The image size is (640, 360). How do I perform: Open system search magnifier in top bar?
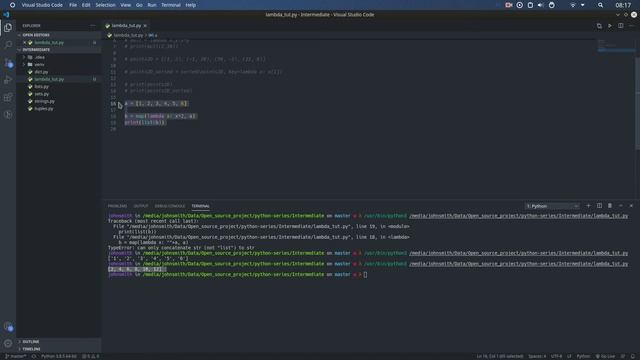[x=600, y=5]
